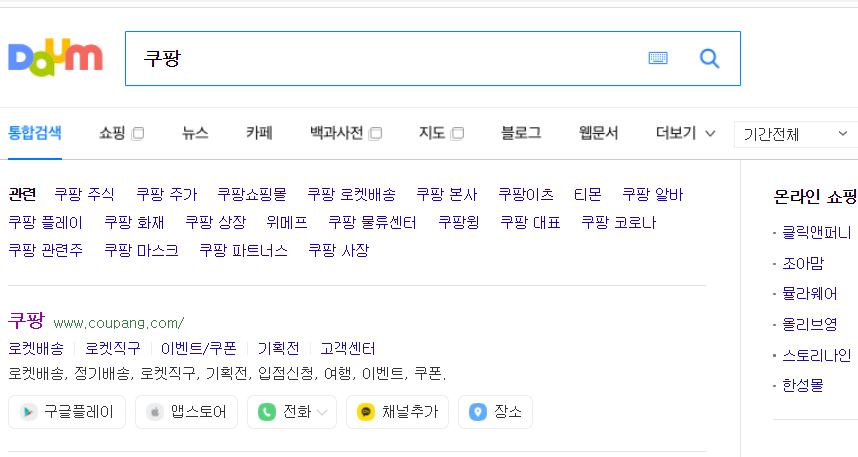The image size is (858, 457).
Task: Click the 구글플레이 button
Action: pyautogui.click(x=67, y=412)
